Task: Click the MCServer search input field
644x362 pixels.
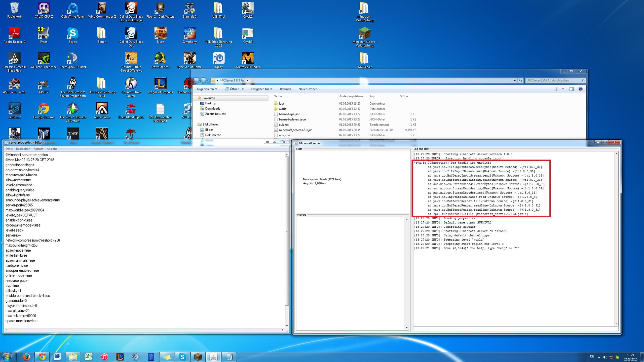Action: coord(553,80)
